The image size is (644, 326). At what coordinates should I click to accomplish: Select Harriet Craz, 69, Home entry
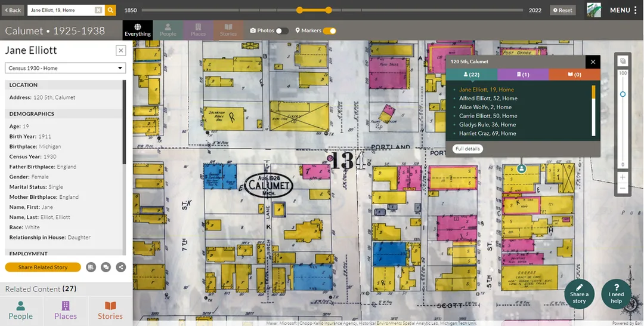pos(488,133)
